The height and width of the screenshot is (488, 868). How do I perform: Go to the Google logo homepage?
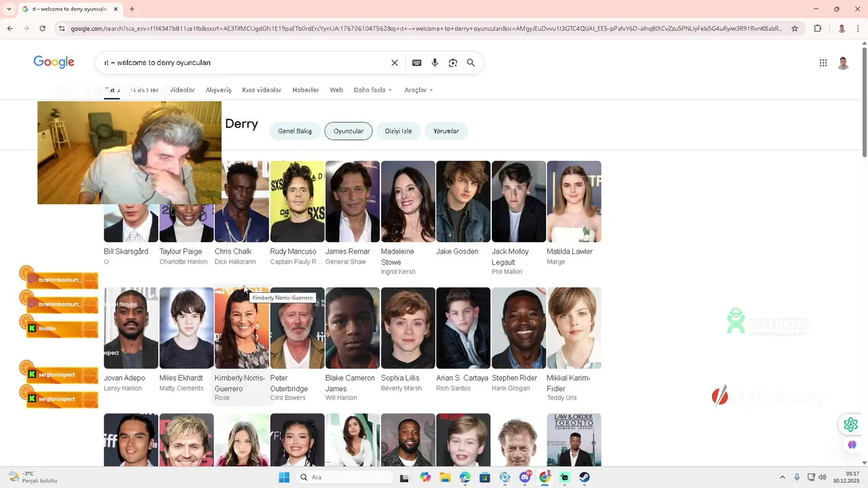(x=54, y=62)
